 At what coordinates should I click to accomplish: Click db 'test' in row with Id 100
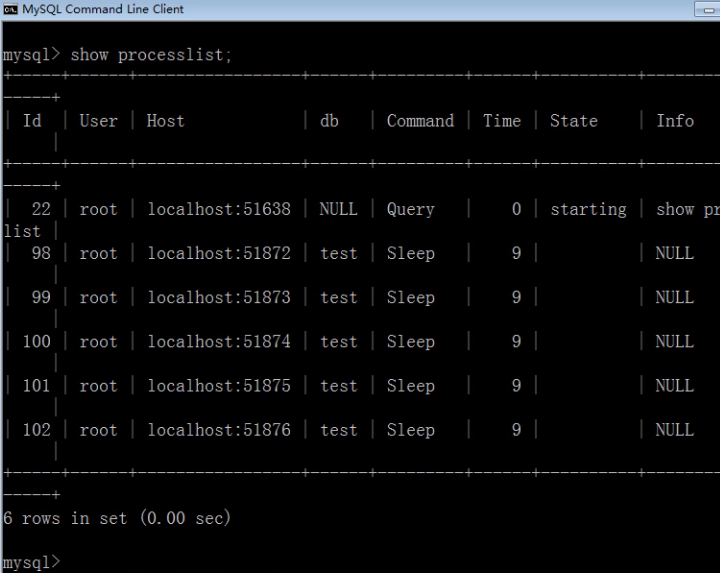(x=339, y=342)
